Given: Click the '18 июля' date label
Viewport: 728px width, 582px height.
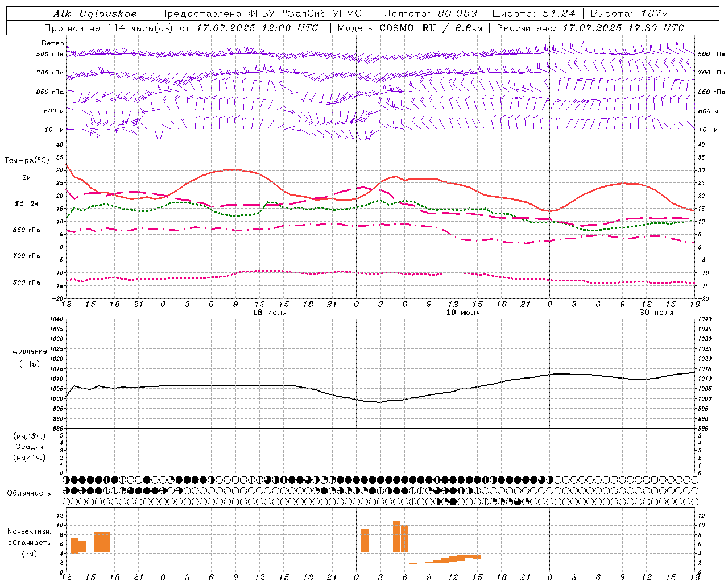Looking at the screenshot, I should click(x=270, y=313).
